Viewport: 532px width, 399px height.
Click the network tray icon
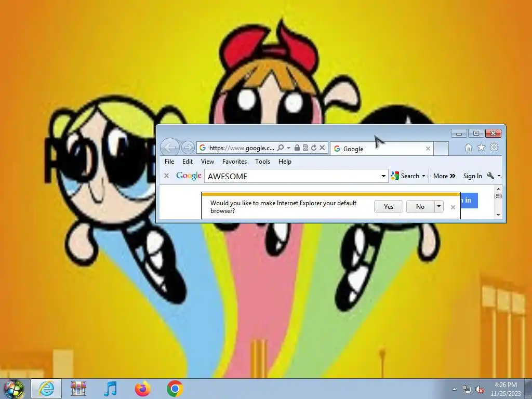coord(467,389)
